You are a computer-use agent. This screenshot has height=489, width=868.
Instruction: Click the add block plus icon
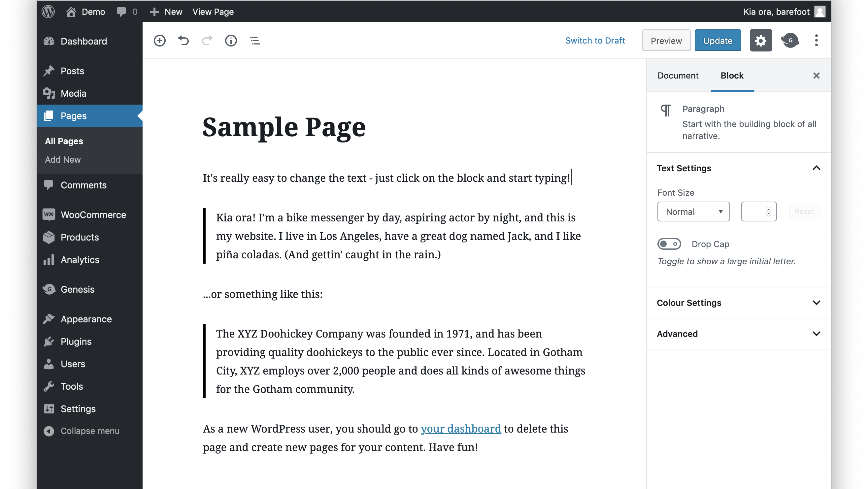pyautogui.click(x=159, y=40)
